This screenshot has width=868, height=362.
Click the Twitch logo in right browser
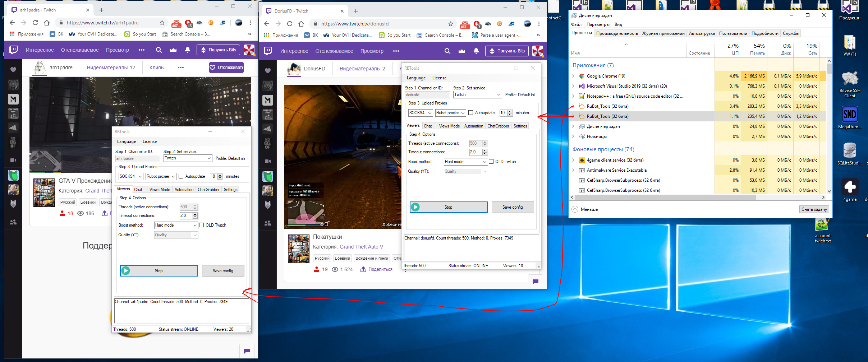pos(268,51)
